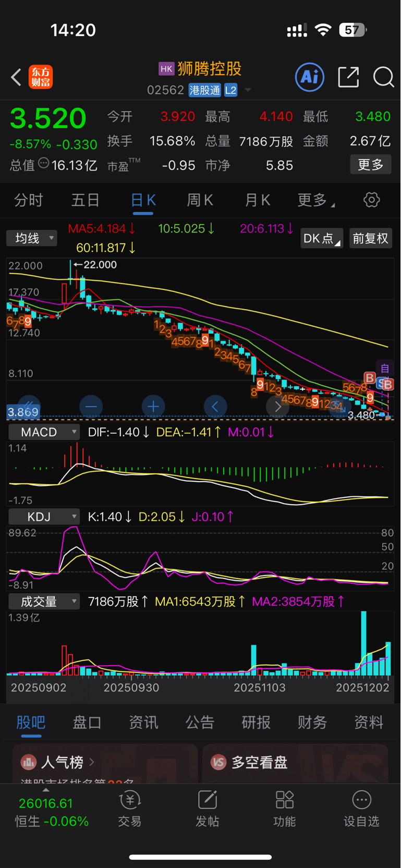The height and width of the screenshot is (868, 401).
Task: Expand stock title dropdown arrow
Action: [x=248, y=90]
